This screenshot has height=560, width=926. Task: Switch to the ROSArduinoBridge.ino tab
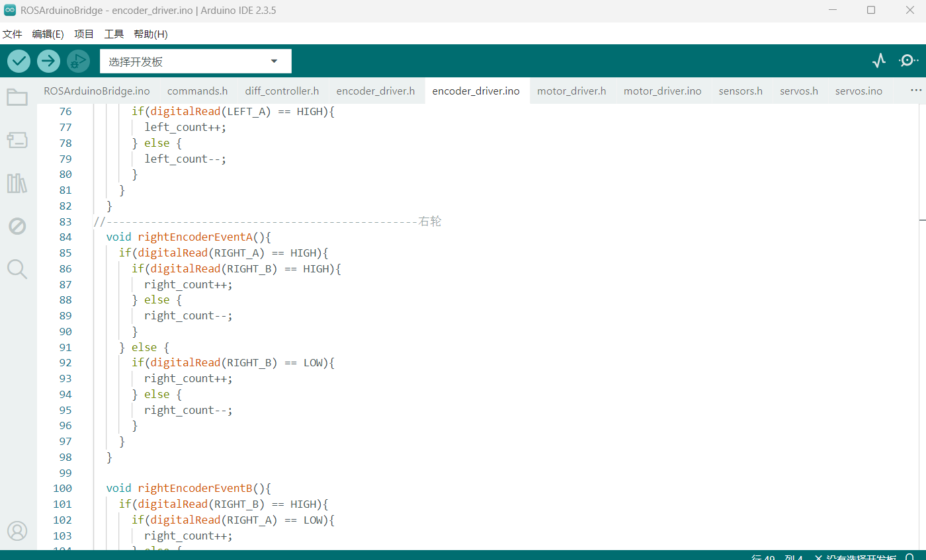pos(97,91)
